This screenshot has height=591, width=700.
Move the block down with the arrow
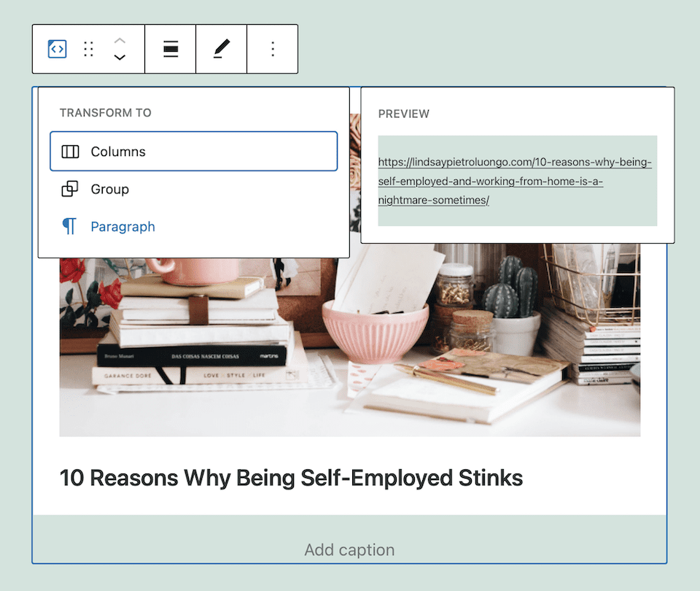119,58
